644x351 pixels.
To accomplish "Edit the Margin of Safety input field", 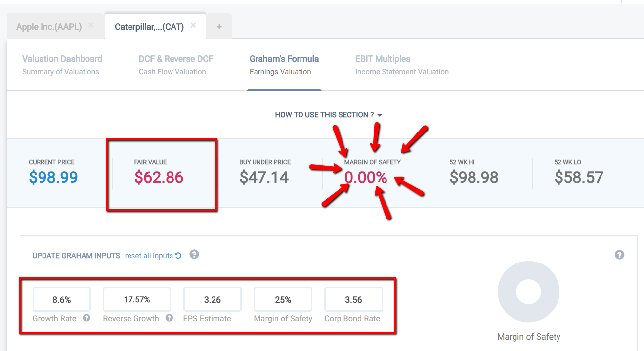I will 283,300.
